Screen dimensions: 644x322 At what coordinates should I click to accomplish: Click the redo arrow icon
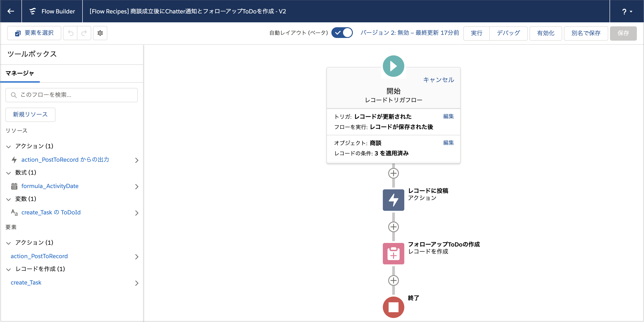(x=84, y=33)
